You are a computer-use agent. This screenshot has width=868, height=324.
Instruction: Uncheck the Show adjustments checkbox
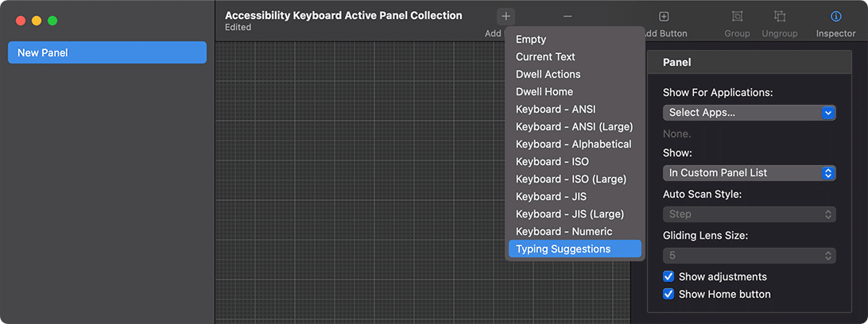(x=668, y=277)
